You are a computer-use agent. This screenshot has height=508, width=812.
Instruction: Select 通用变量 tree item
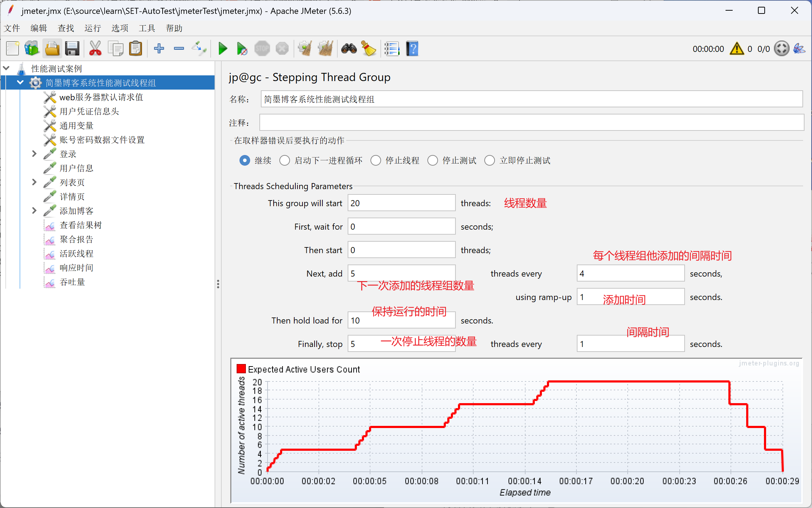click(x=76, y=125)
